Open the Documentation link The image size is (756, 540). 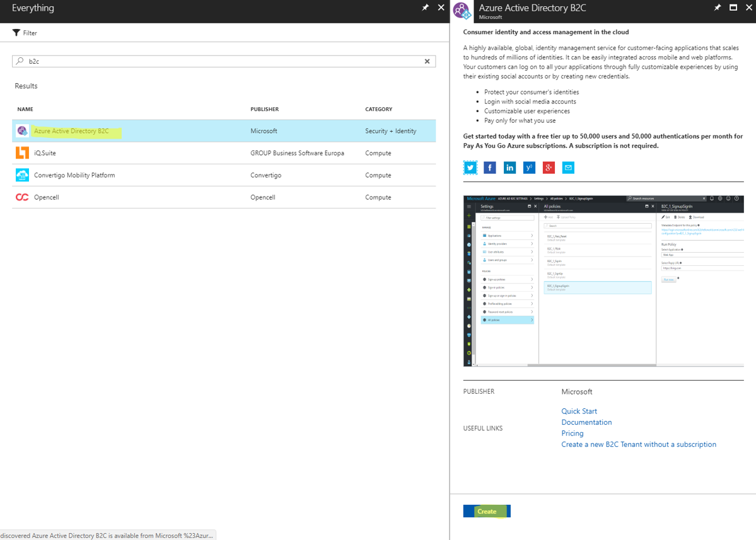(586, 422)
